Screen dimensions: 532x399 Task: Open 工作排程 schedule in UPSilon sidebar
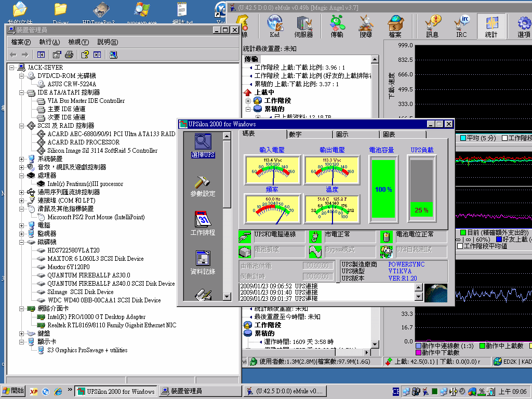(203, 224)
